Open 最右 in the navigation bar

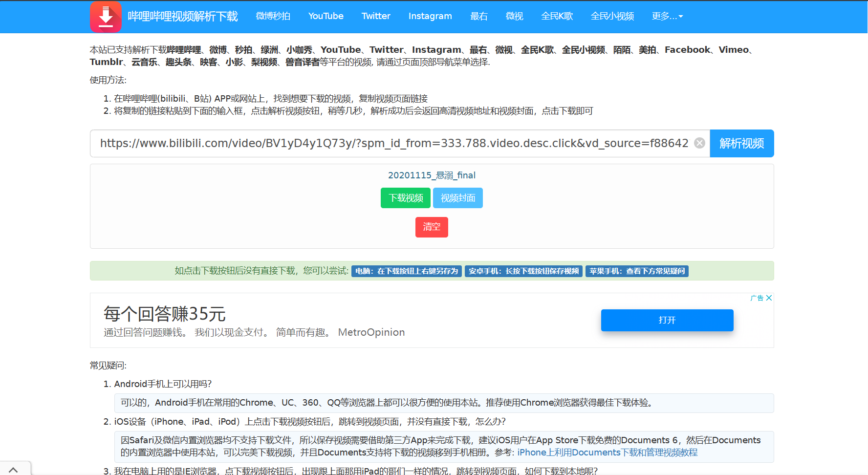(x=479, y=16)
